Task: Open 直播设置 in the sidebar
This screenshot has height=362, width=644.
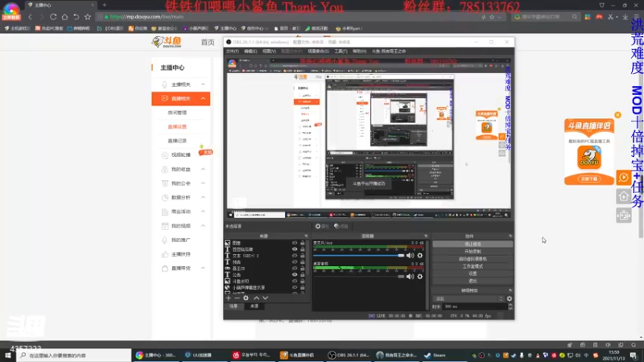Action: [177, 126]
